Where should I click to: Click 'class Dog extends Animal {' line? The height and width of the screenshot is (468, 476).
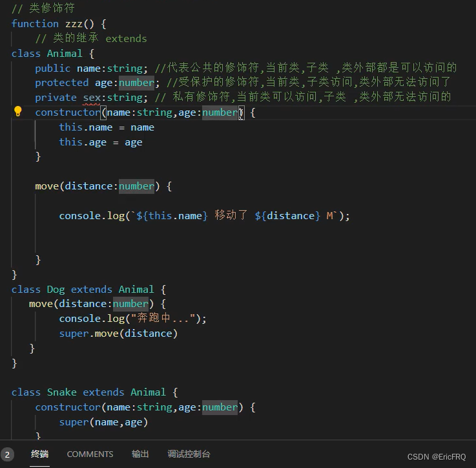tap(88, 290)
